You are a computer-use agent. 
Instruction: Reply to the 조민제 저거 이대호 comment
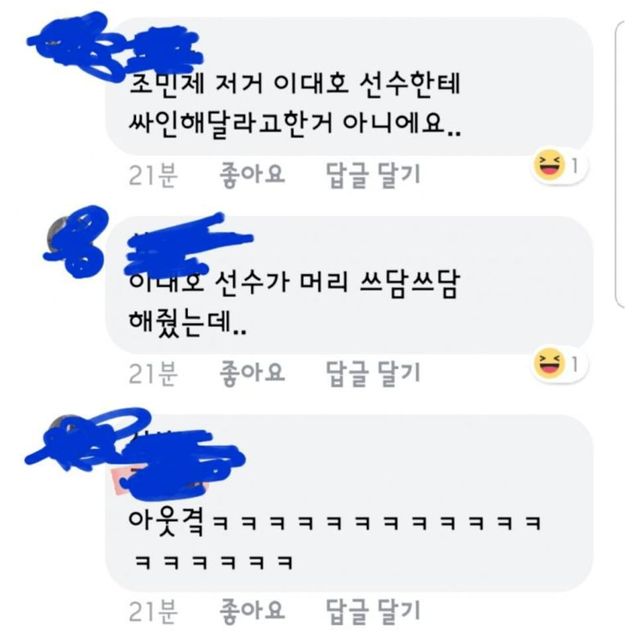click(x=373, y=175)
